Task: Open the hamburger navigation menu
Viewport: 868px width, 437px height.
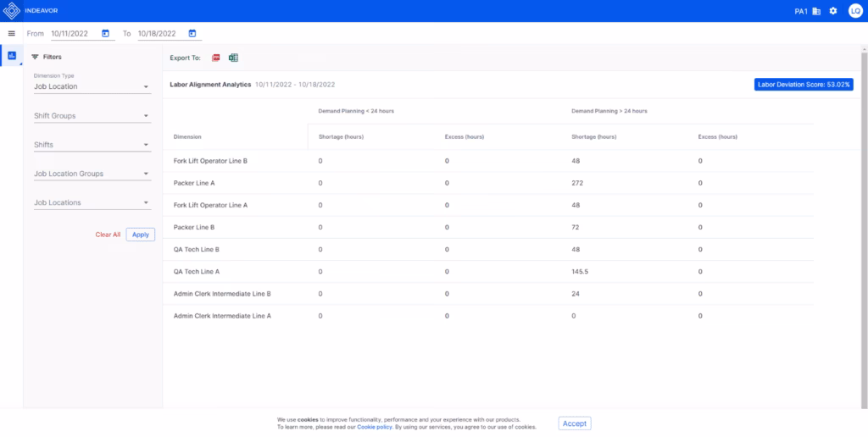Action: click(11, 33)
